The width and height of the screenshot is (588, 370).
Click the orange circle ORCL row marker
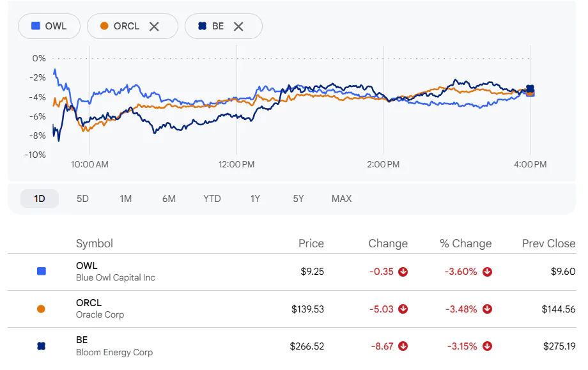point(42,309)
